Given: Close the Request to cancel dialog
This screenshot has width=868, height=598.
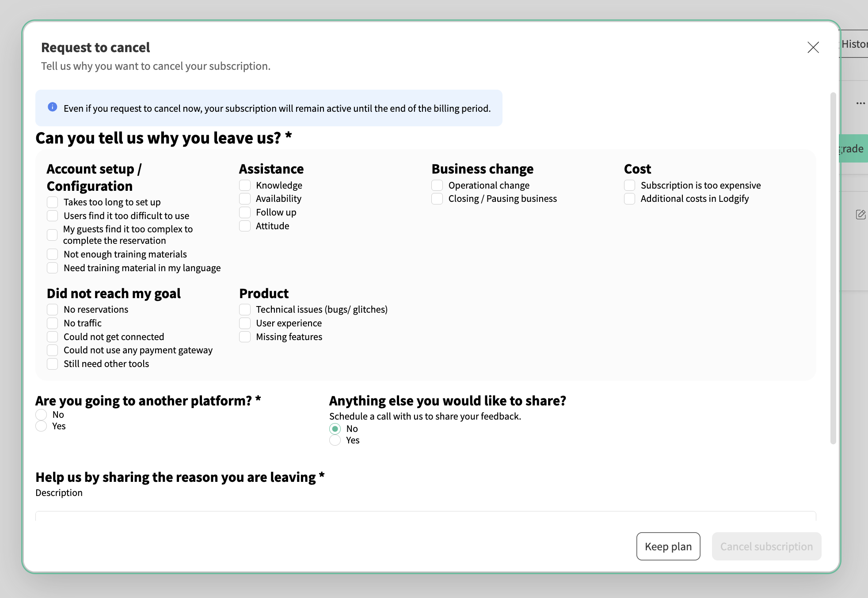Looking at the screenshot, I should point(813,48).
